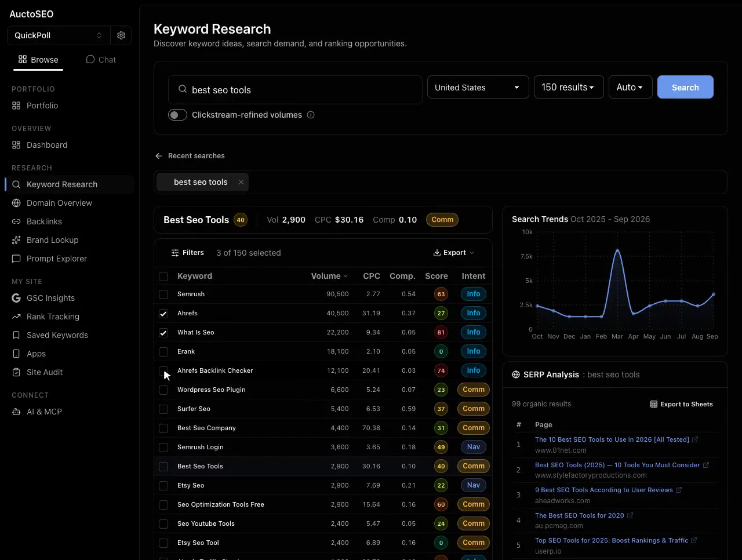The height and width of the screenshot is (560, 742).
Task: Check the Erank keyword row
Action: click(x=163, y=352)
